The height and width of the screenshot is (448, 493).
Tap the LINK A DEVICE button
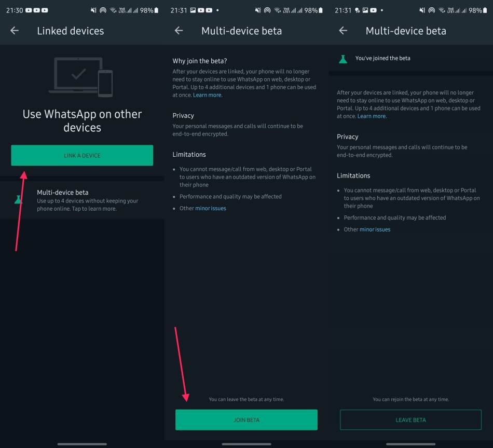pyautogui.click(x=82, y=155)
